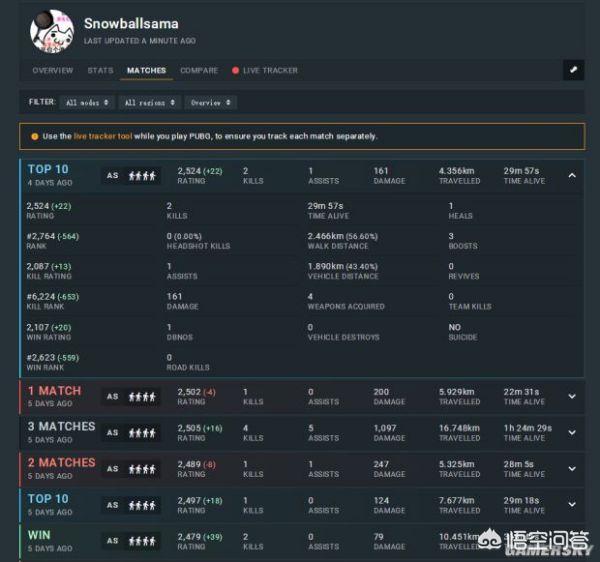Expand the Top 10 row 5 days ago
This screenshot has width=600, height=562.
coord(572,505)
